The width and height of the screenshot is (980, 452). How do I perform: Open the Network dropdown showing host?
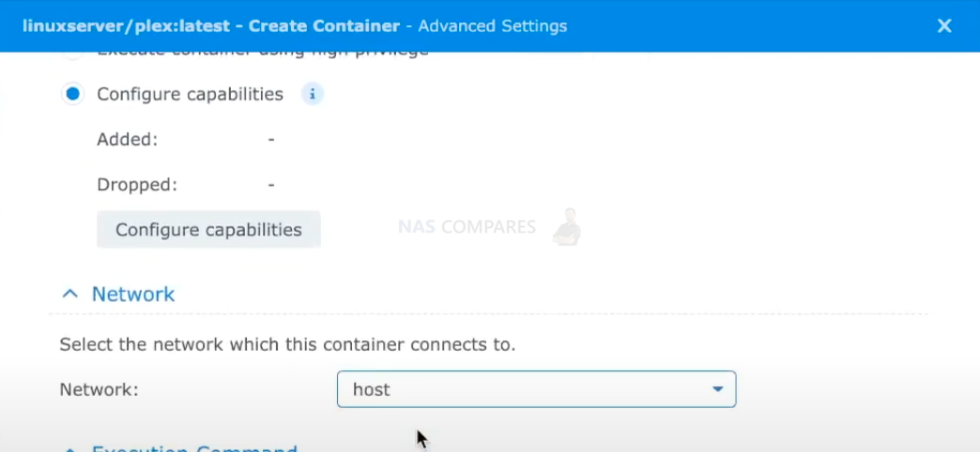(x=536, y=389)
